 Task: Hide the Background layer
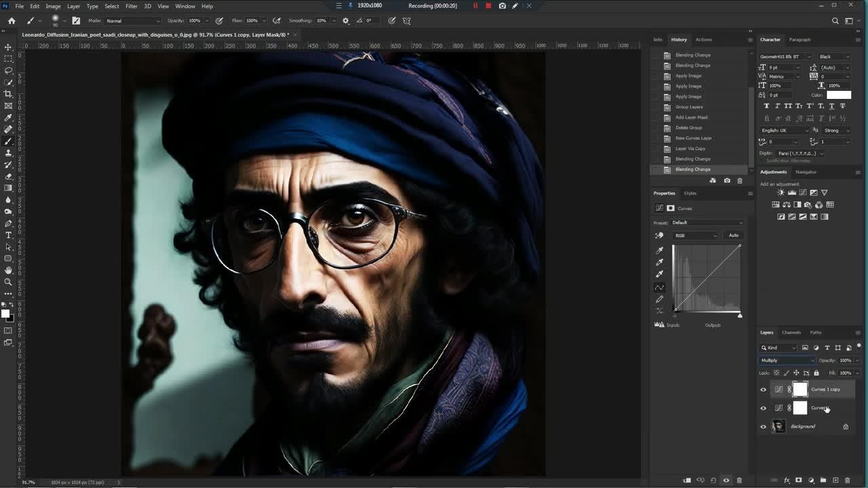[x=763, y=426]
